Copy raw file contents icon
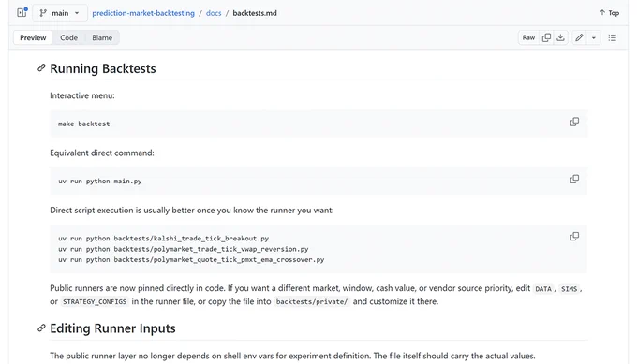Viewport: 637px width, 364px height. tap(546, 37)
